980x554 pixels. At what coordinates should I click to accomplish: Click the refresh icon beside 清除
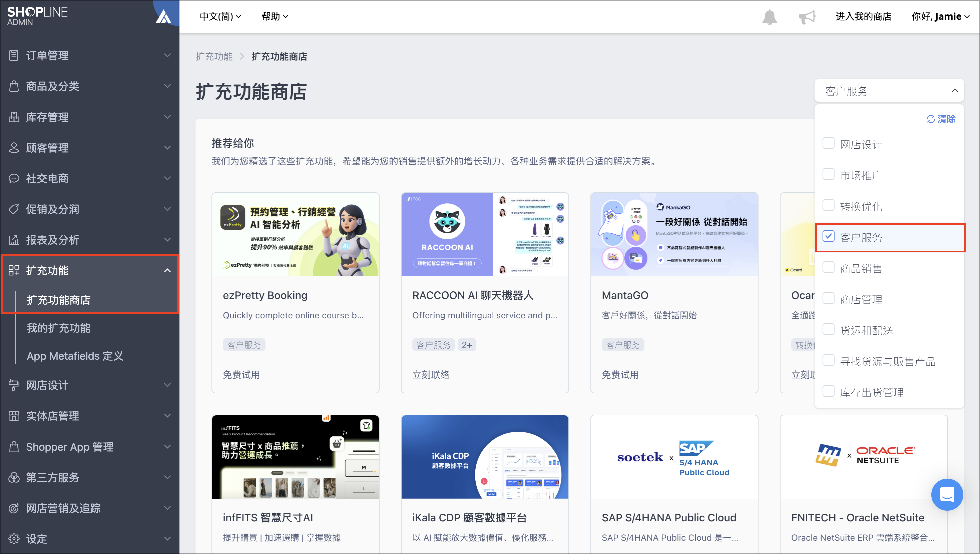click(x=931, y=119)
